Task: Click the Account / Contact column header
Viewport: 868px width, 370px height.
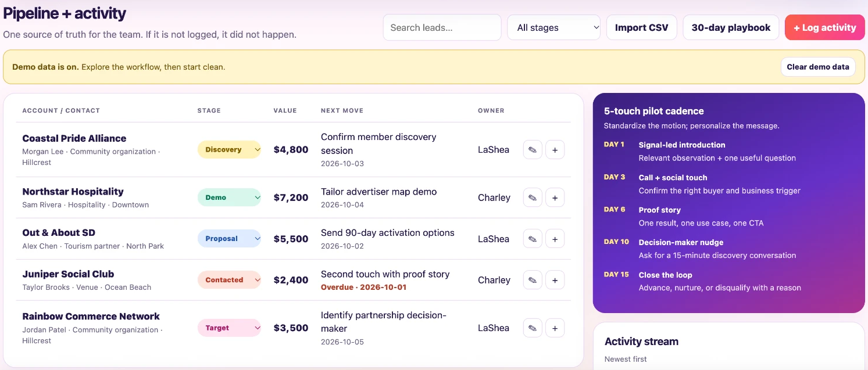Action: [61, 110]
